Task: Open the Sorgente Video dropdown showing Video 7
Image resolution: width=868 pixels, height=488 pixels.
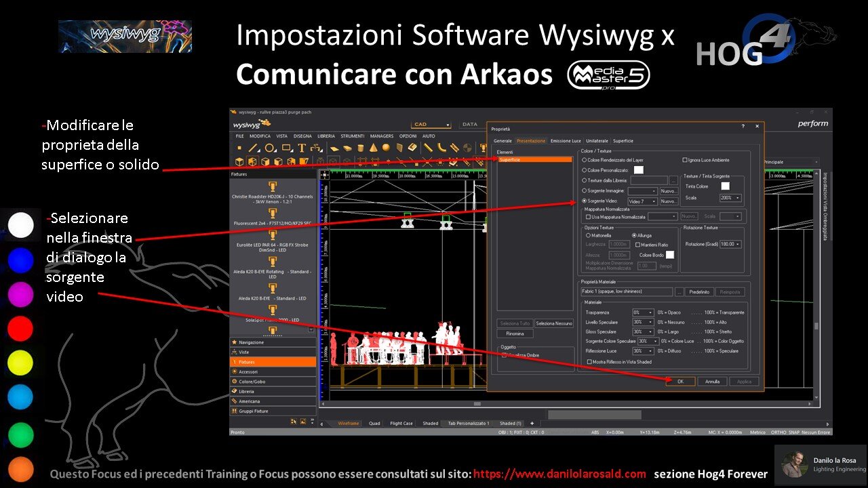Action: [643, 201]
